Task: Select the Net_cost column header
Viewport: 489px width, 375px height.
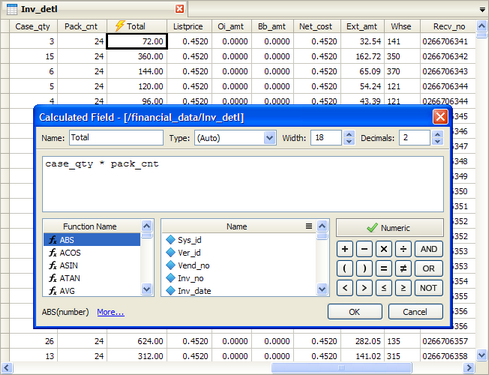Action: point(316,26)
